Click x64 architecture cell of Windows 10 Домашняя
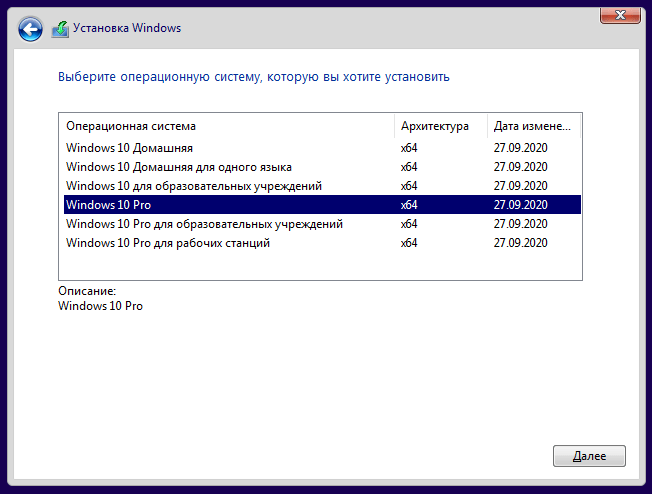The image size is (652, 494). (x=409, y=148)
